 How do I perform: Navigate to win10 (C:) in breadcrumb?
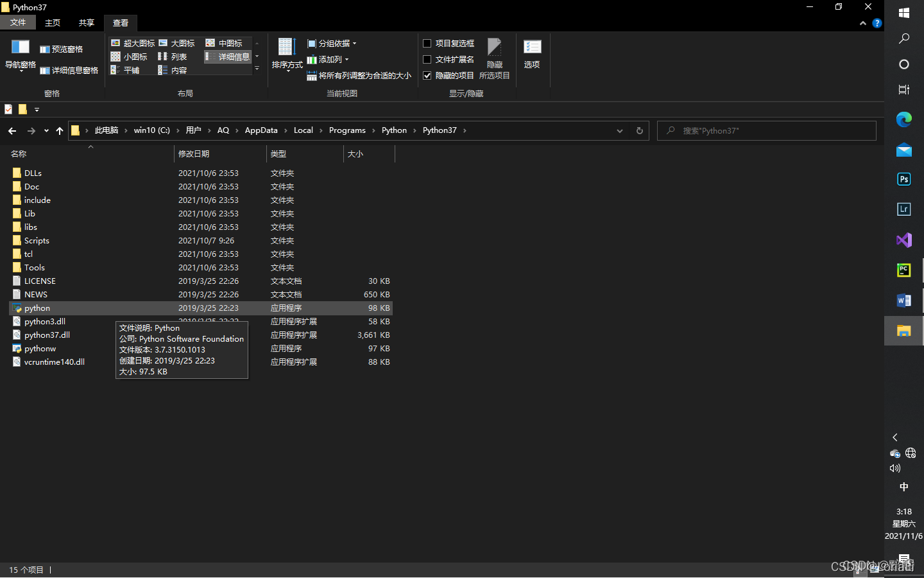pos(152,130)
